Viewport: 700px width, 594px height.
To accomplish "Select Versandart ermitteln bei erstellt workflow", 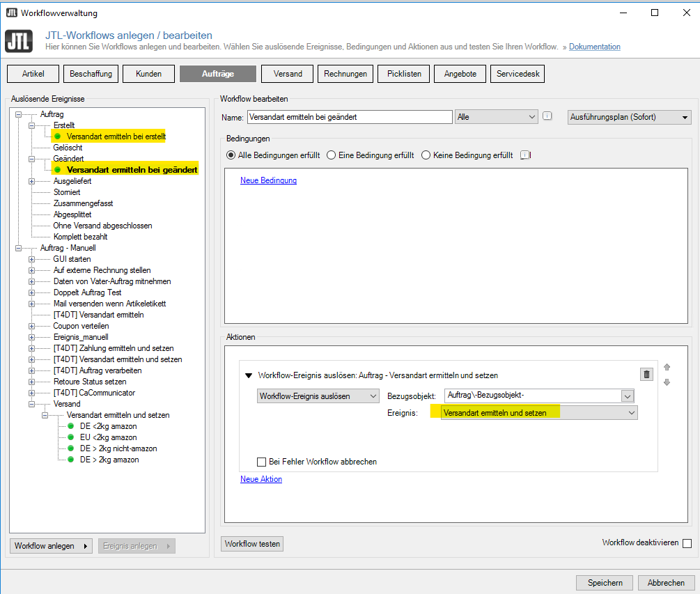I will (116, 136).
